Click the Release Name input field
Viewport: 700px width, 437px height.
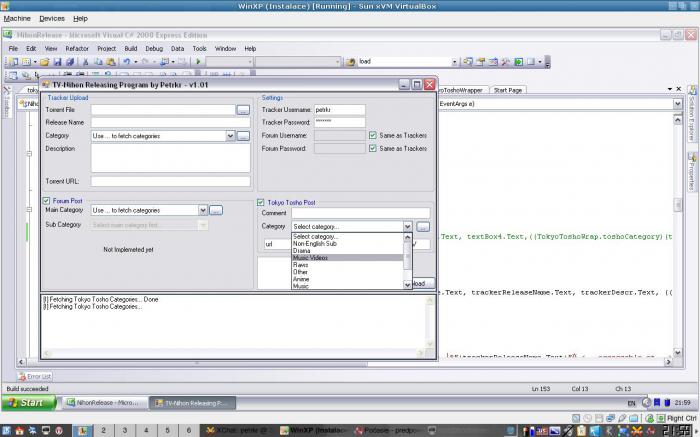pos(171,122)
